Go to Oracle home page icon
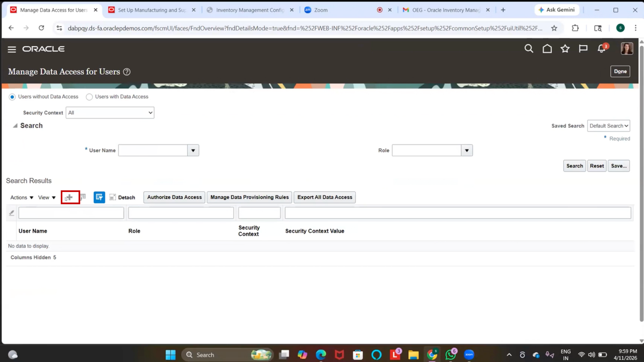Screen dimensions: 644x362 547,49
